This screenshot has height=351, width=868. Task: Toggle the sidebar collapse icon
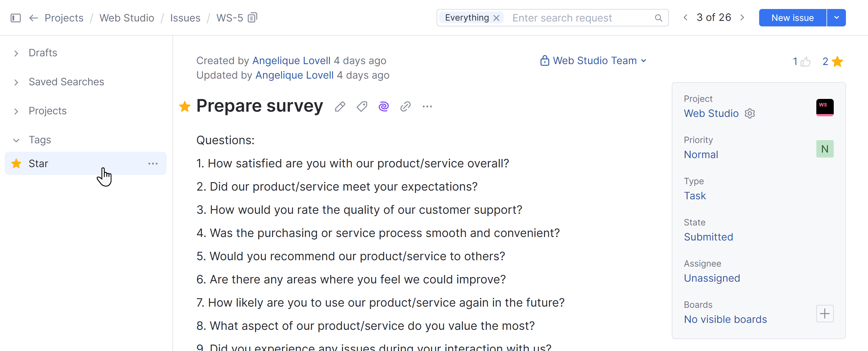pos(15,18)
